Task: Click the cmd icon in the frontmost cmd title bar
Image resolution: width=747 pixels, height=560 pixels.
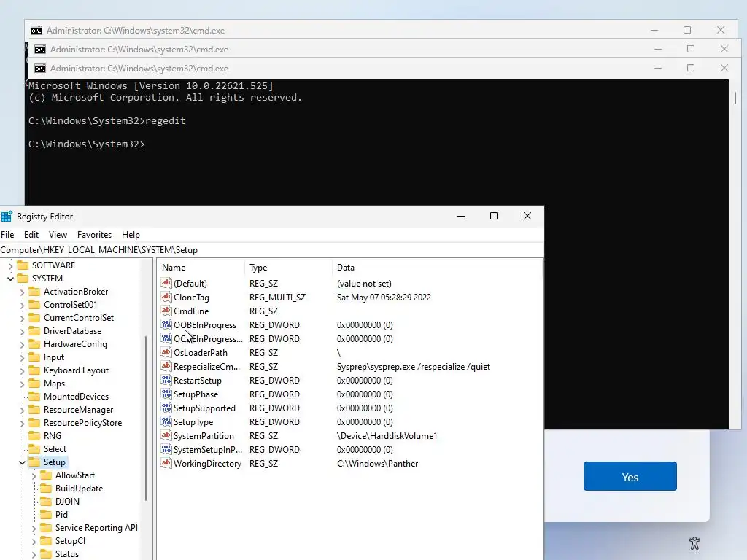Action: tap(40, 69)
